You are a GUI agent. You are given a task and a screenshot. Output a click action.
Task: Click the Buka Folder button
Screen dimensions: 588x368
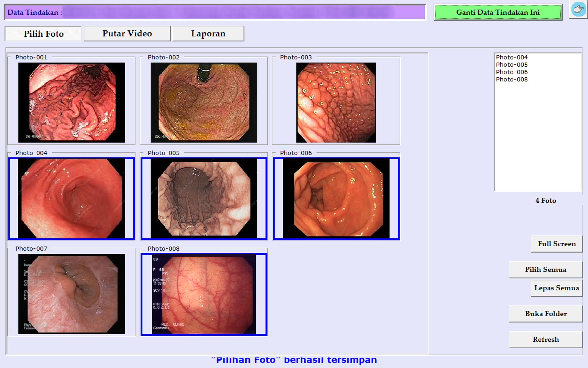click(545, 314)
